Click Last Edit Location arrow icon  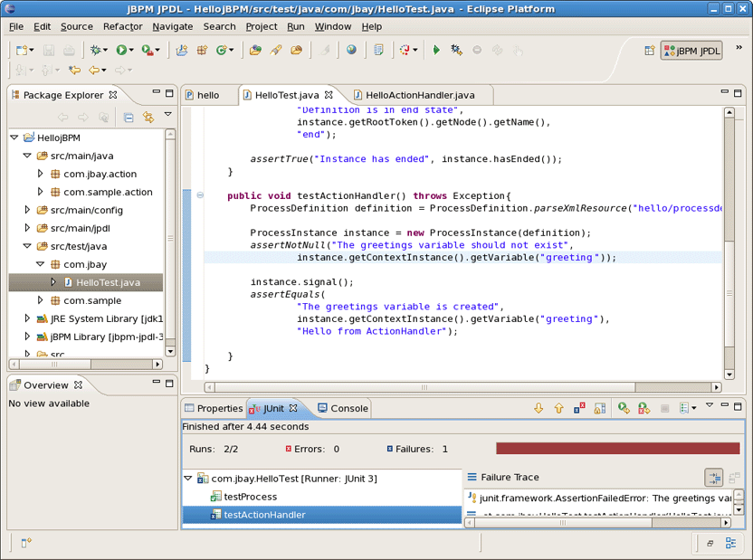point(74,70)
